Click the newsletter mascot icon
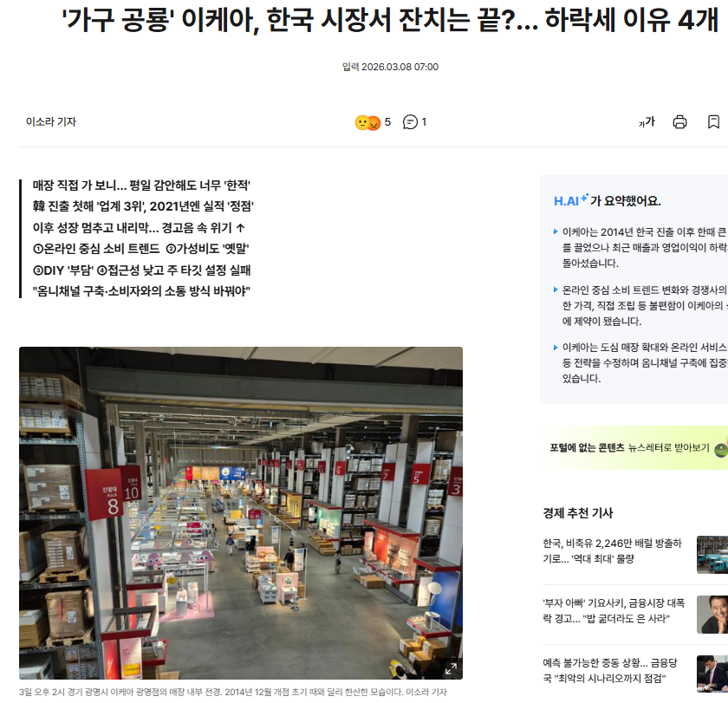Screen dimensions: 728x703 (721, 448)
